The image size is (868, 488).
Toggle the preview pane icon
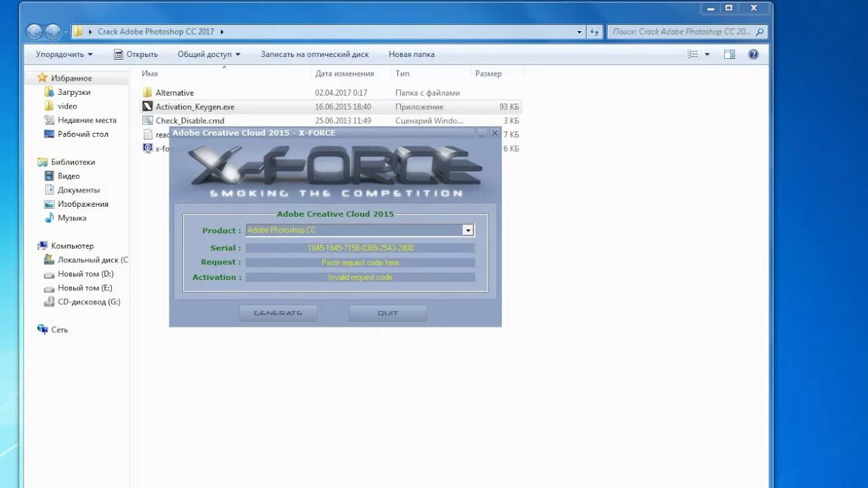[x=730, y=54]
